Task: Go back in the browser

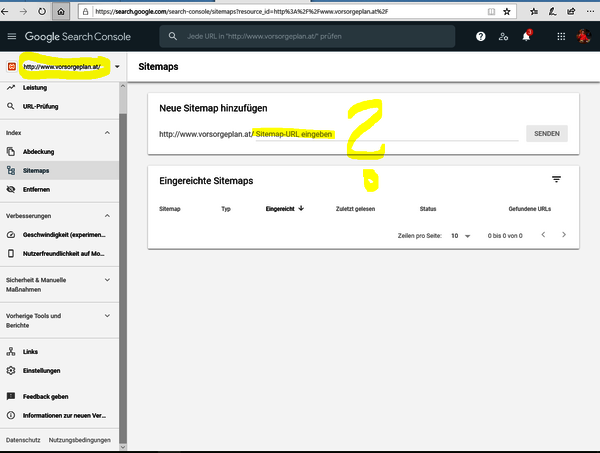Action: pyautogui.click(x=5, y=11)
